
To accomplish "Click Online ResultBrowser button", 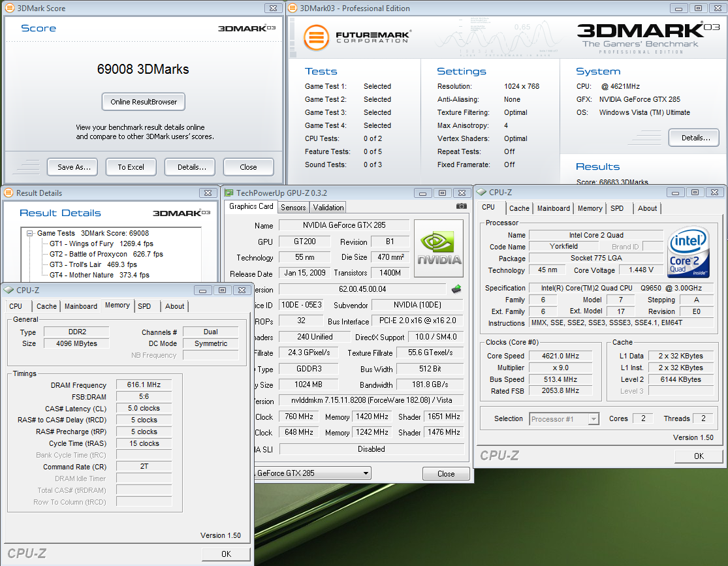I will (x=144, y=102).
